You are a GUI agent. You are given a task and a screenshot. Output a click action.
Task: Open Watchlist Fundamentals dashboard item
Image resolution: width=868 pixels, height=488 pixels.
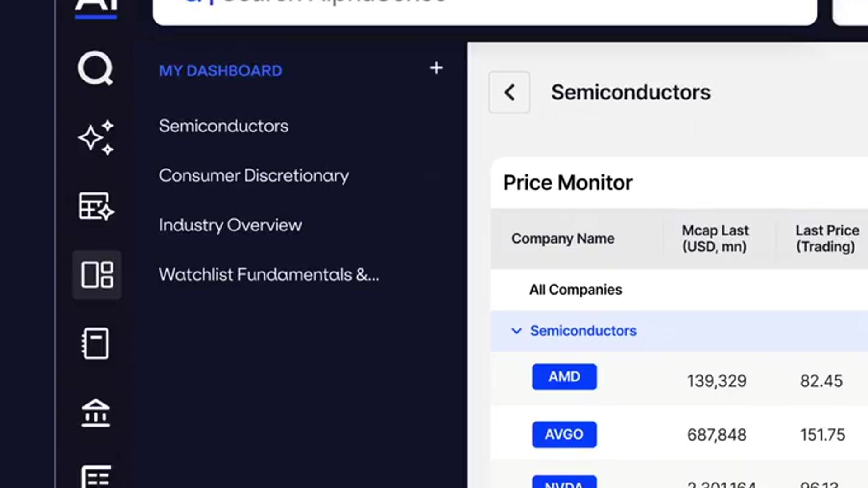pos(269,275)
